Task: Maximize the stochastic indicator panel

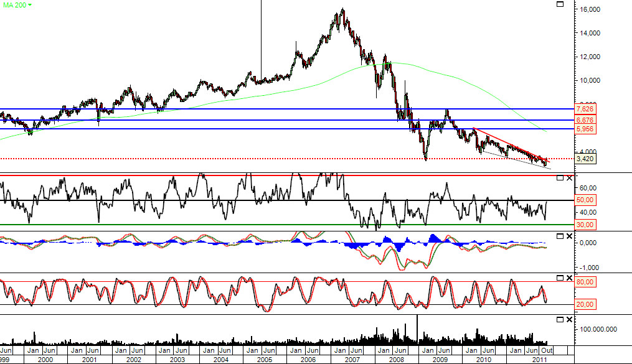Action: click(x=560, y=278)
